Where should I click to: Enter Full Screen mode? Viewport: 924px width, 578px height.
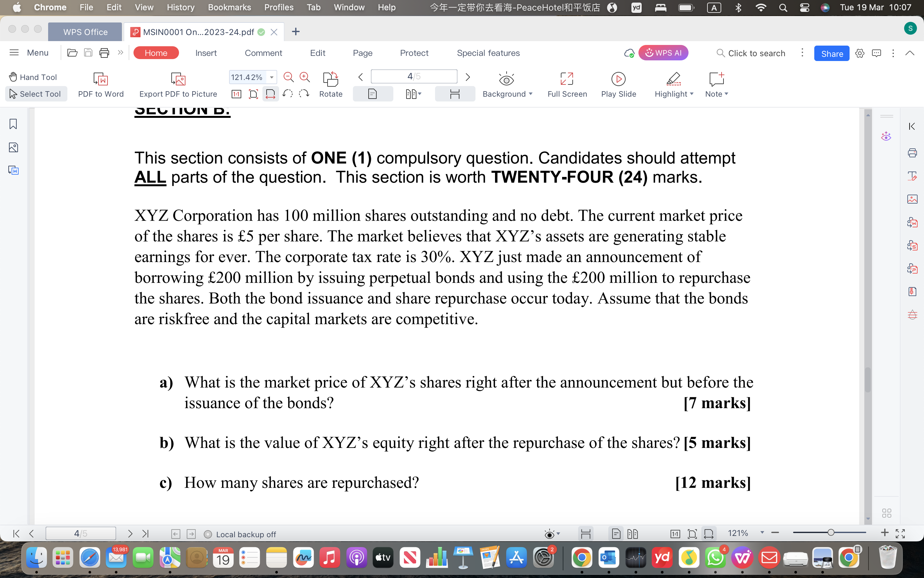567,85
